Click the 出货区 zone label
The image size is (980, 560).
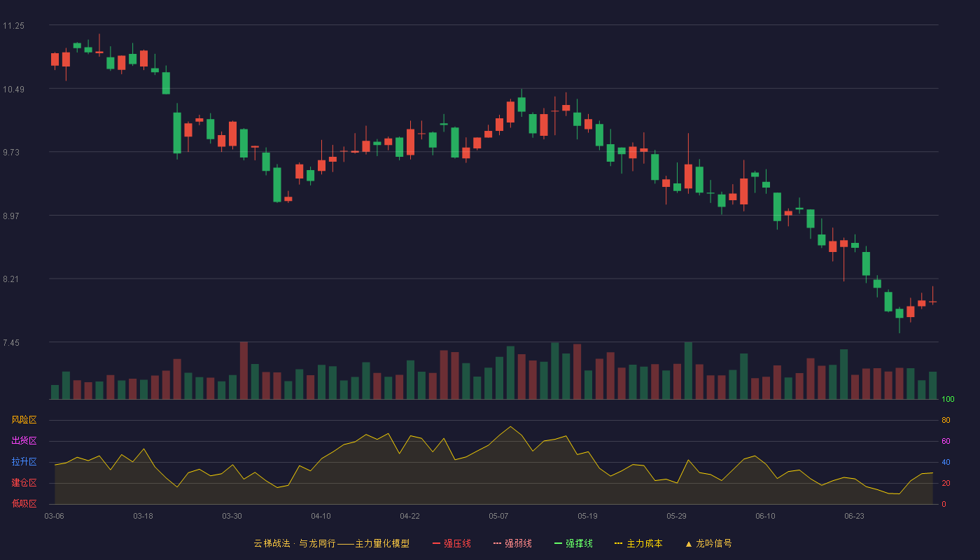[24, 441]
